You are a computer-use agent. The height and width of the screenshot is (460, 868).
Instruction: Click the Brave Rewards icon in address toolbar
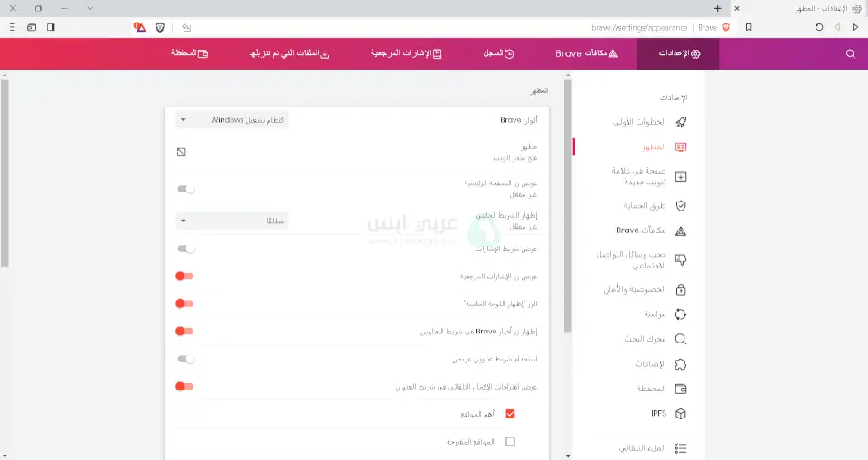click(x=139, y=27)
